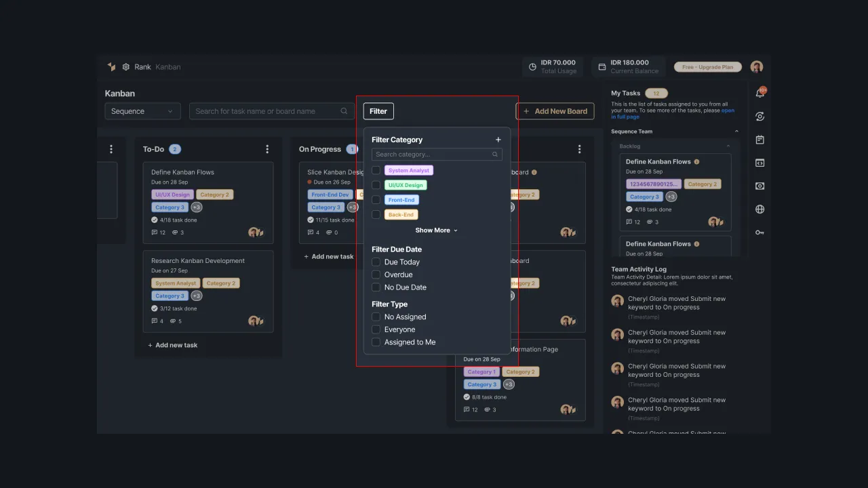The width and height of the screenshot is (868, 488).
Task: Click attachments icon on Research Kanban Development card
Action: pyautogui.click(x=173, y=321)
